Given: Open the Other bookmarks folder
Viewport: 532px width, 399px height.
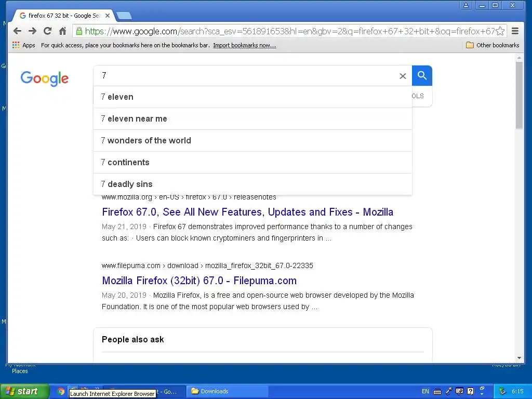Looking at the screenshot, I should click(493, 45).
